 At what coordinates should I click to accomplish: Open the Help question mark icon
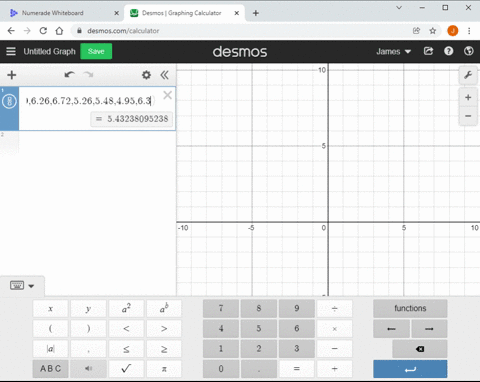448,51
